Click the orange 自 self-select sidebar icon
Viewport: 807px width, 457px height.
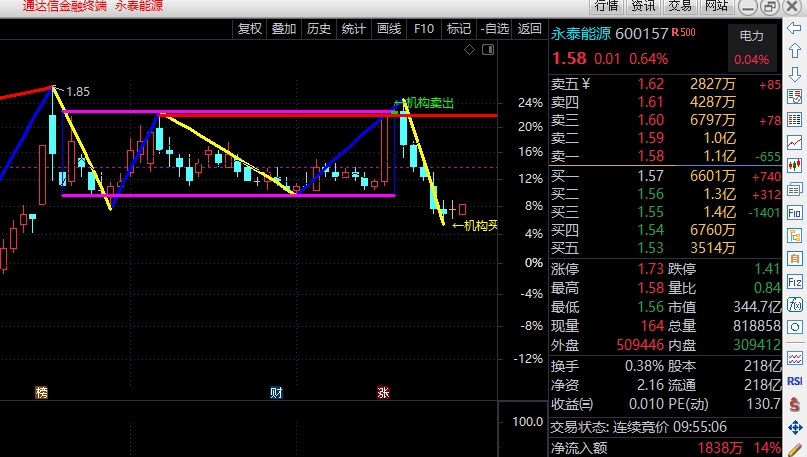795,258
